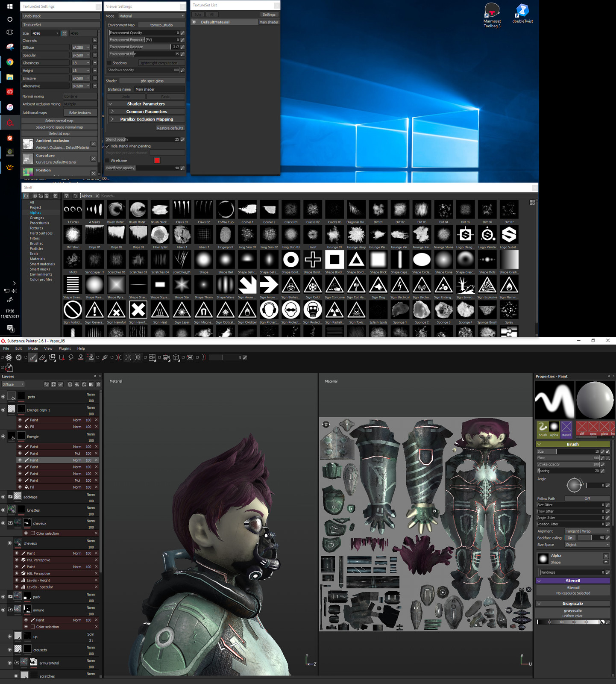Click the Bake textures button
Screen dimensions: 616x684
coord(80,113)
